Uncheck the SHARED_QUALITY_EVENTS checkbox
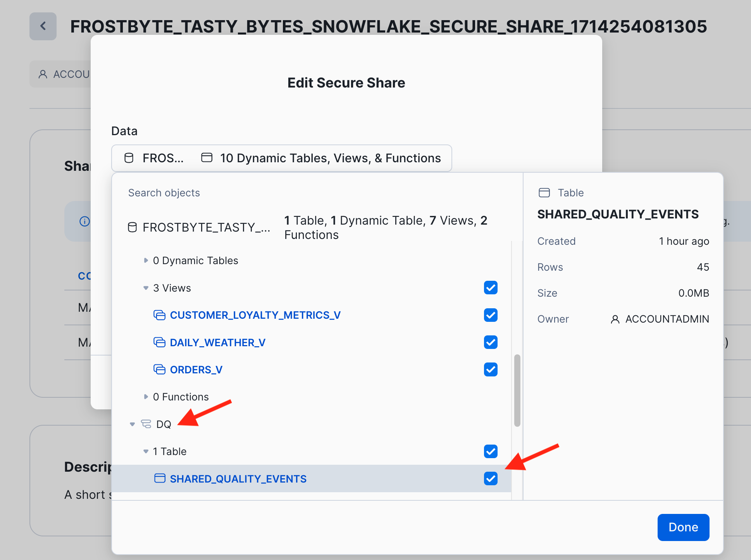This screenshot has width=751, height=560. [x=491, y=479]
